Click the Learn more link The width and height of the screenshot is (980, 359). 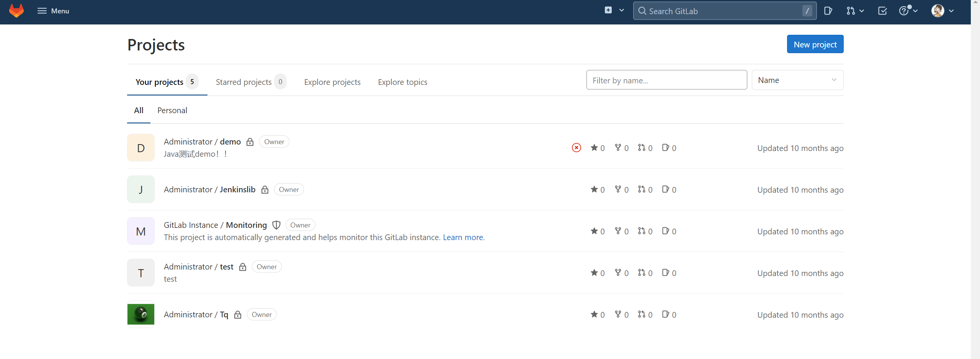coord(463,237)
